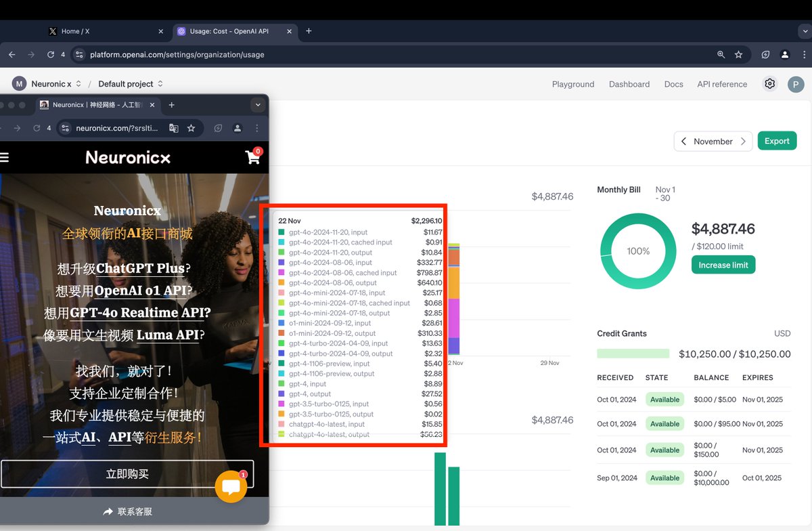Click the November month label

(713, 142)
